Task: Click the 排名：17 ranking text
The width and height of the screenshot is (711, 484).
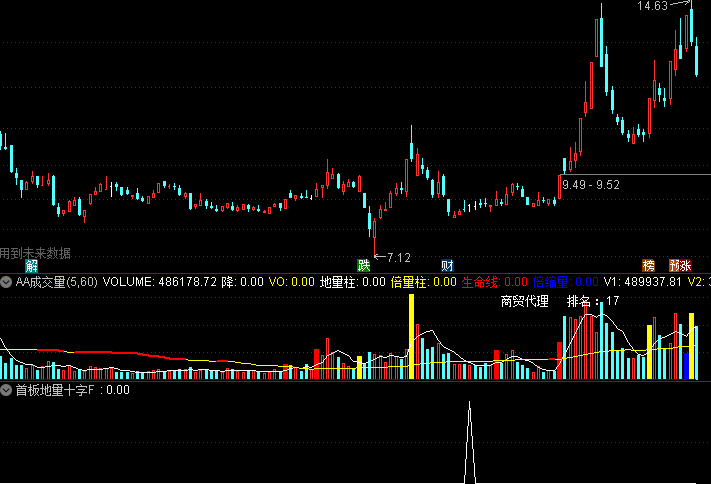Action: (593, 301)
